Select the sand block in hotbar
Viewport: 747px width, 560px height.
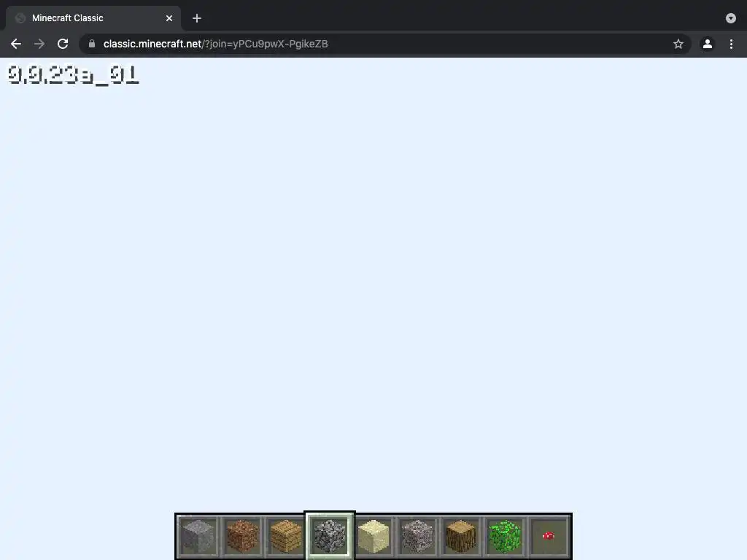tap(373, 536)
